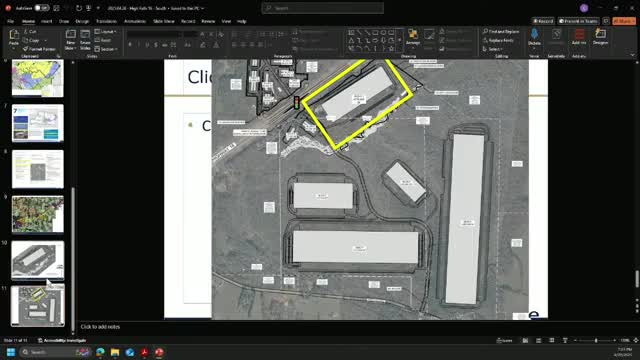Select the Star shape in gallery
Viewport: 640px width, 360px height.
coord(391,49)
